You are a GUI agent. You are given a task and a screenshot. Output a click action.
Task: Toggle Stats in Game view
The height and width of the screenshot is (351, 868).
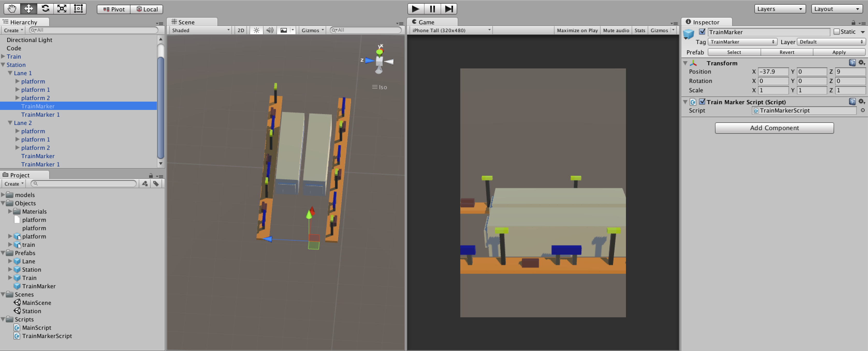click(x=639, y=30)
